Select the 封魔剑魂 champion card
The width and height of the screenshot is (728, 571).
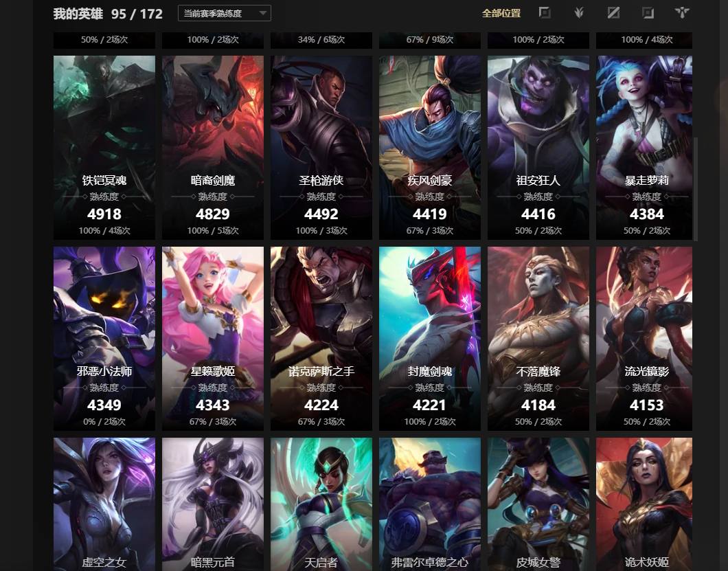coord(430,338)
